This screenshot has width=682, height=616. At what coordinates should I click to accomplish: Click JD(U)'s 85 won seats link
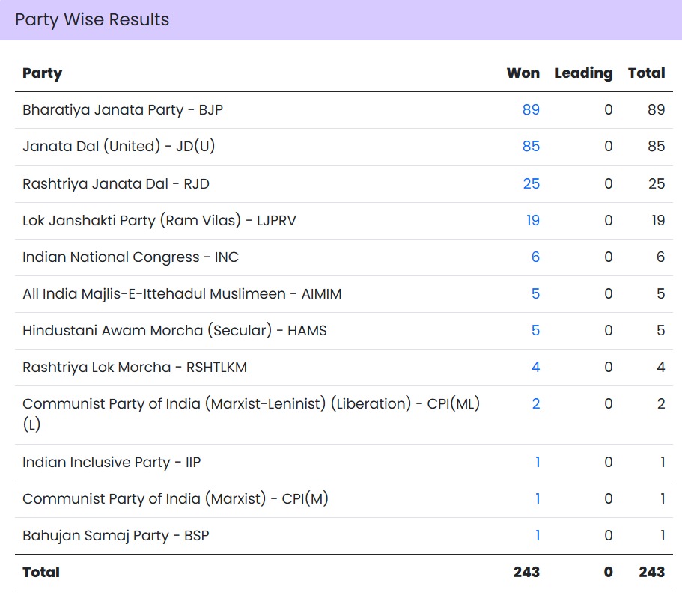(x=531, y=147)
